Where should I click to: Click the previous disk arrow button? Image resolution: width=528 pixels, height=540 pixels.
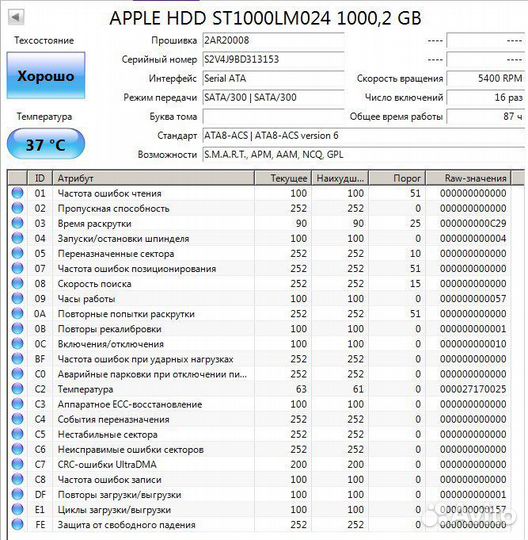tap(16, 17)
